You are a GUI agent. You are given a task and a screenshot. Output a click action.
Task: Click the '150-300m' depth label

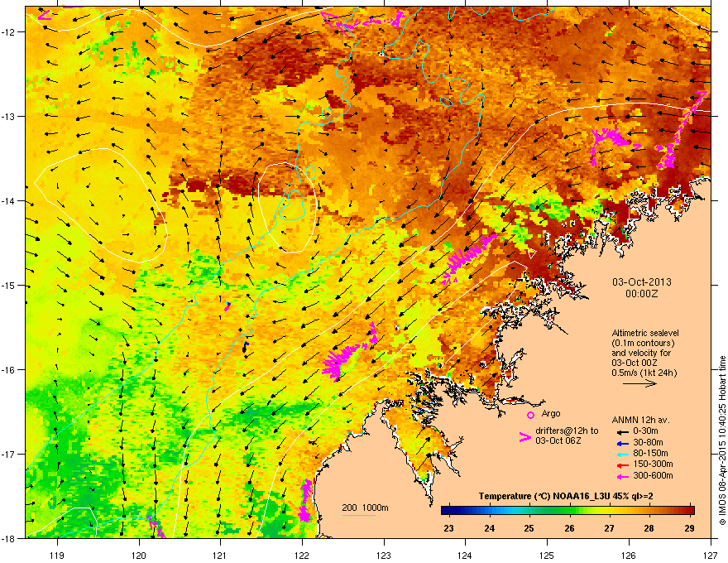point(653,464)
